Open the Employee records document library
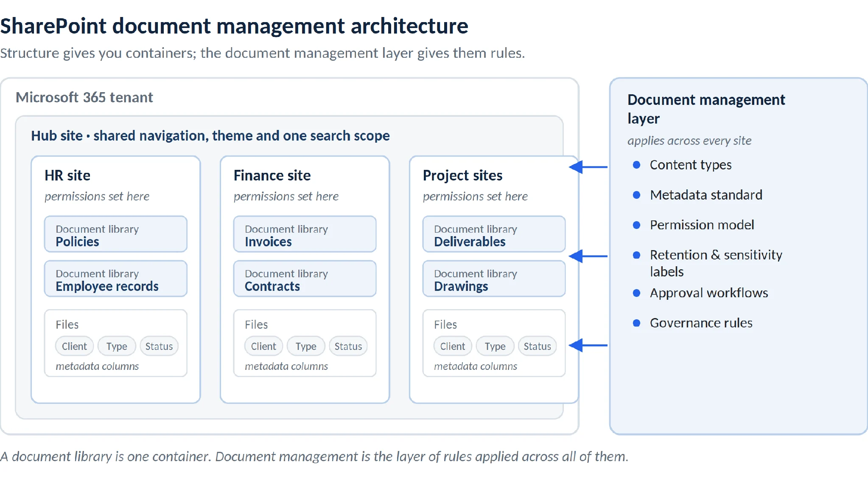 pyautogui.click(x=116, y=279)
